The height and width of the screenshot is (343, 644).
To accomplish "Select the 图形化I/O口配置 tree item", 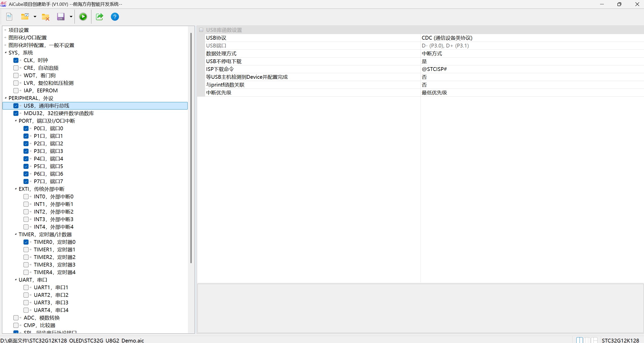I will click(x=28, y=38).
